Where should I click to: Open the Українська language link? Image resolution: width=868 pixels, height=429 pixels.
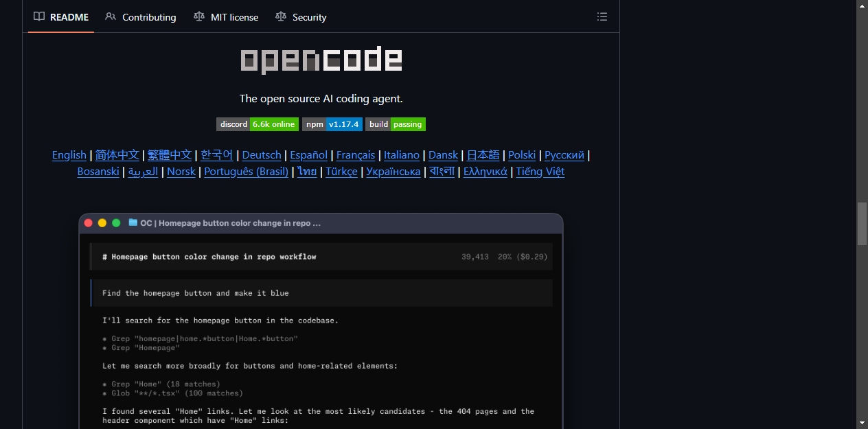point(393,172)
